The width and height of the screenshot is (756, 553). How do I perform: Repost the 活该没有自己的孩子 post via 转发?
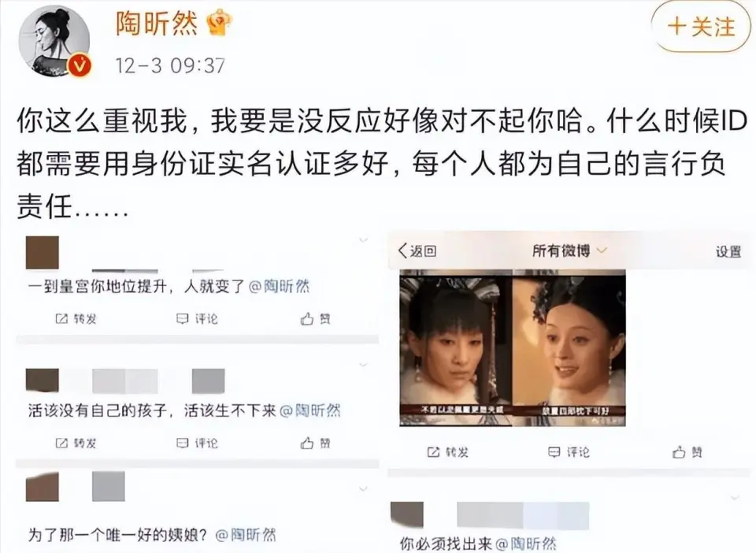click(x=76, y=443)
